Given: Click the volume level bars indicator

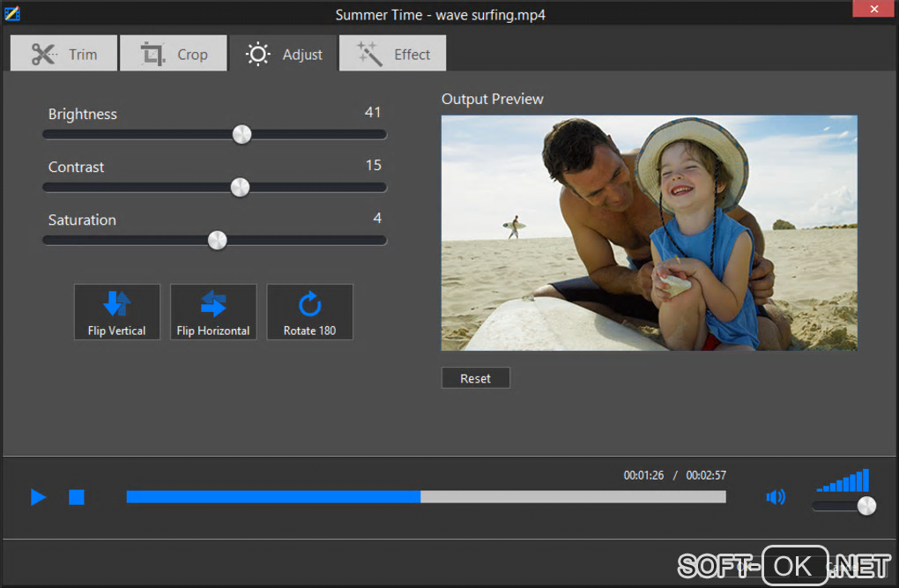Looking at the screenshot, I should 843,480.
